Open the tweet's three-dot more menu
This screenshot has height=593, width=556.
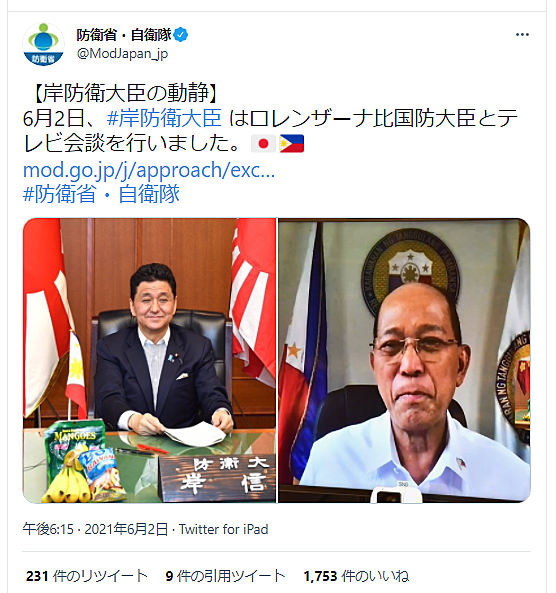[x=522, y=34]
